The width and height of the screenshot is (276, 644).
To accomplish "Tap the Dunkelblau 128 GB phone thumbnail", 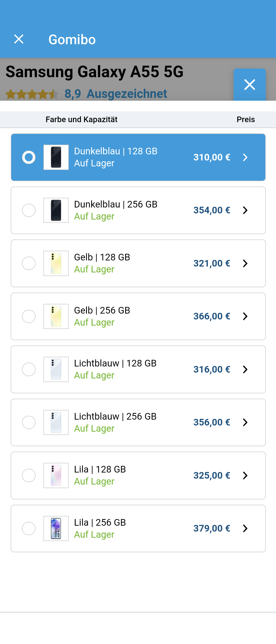I will pos(56,157).
